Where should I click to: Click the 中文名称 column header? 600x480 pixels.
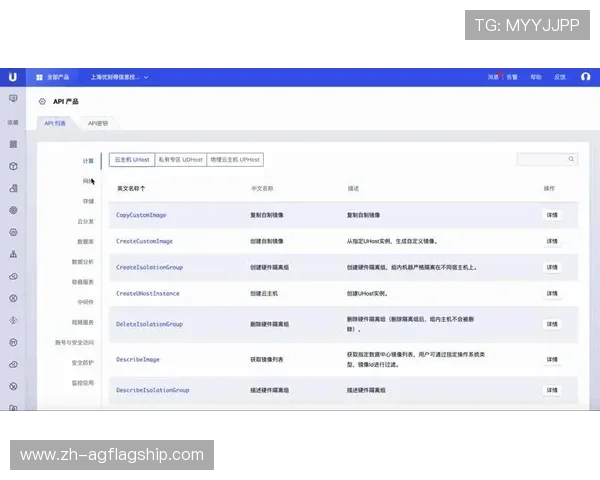click(262, 188)
